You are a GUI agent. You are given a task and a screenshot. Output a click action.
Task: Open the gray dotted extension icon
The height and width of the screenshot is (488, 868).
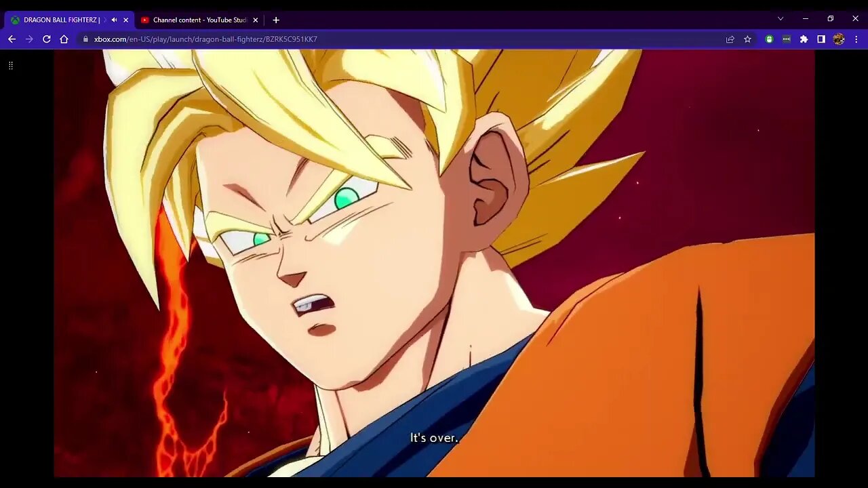coord(787,39)
